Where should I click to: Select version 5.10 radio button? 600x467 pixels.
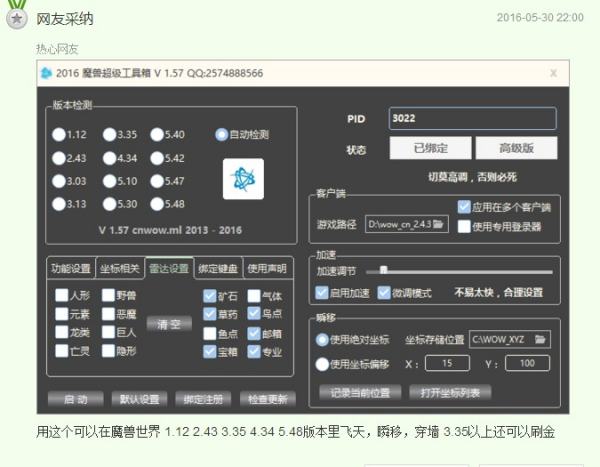[109, 181]
